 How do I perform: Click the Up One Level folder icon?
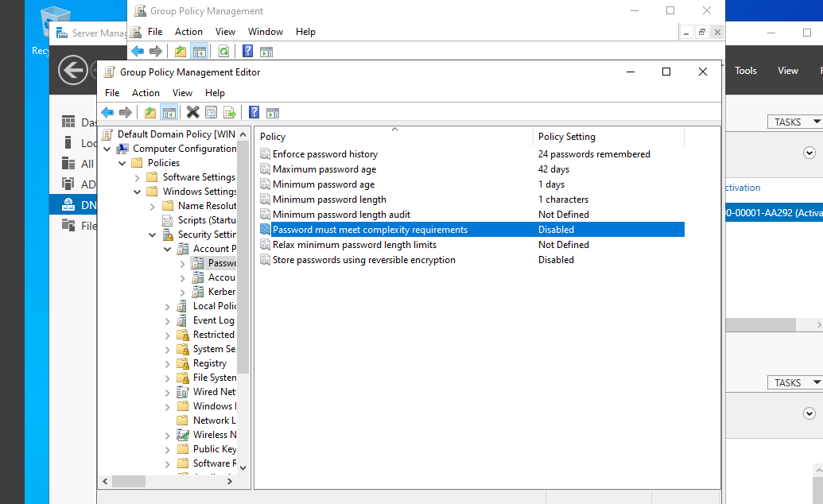tap(150, 112)
